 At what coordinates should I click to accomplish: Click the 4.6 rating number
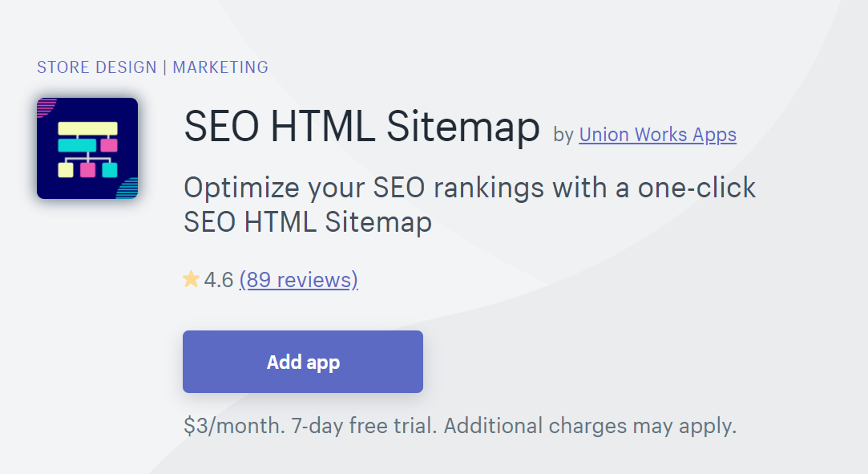point(219,280)
